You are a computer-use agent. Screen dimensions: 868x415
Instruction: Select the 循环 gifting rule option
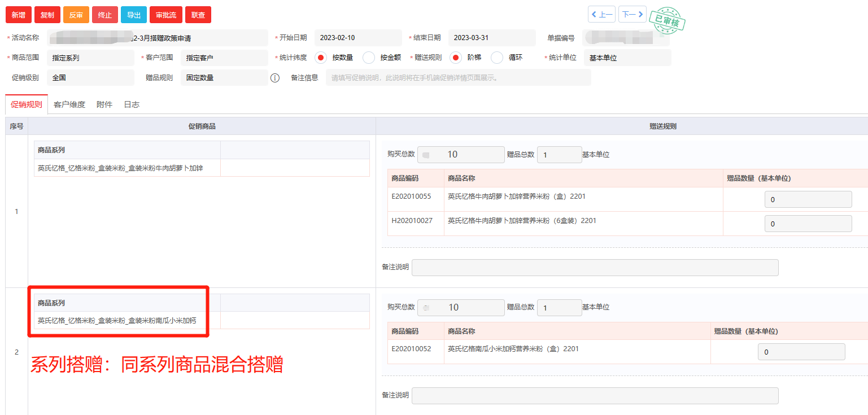(498, 58)
